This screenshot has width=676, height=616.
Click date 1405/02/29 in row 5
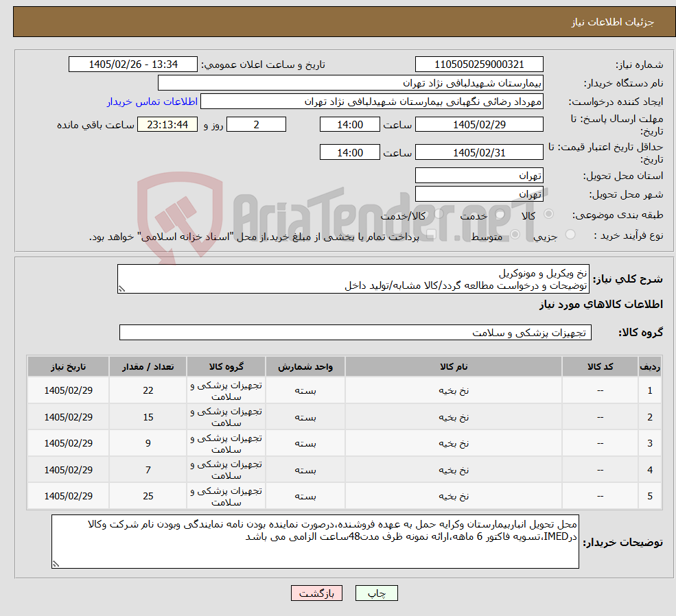pos(68,497)
